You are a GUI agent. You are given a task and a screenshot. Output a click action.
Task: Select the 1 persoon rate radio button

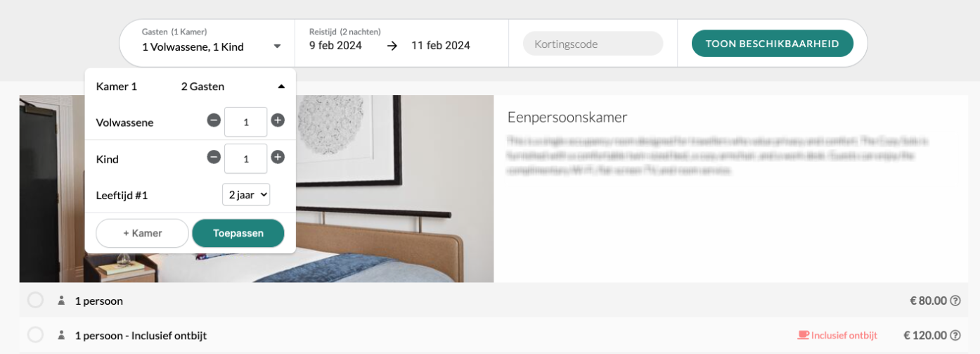pyautogui.click(x=35, y=301)
